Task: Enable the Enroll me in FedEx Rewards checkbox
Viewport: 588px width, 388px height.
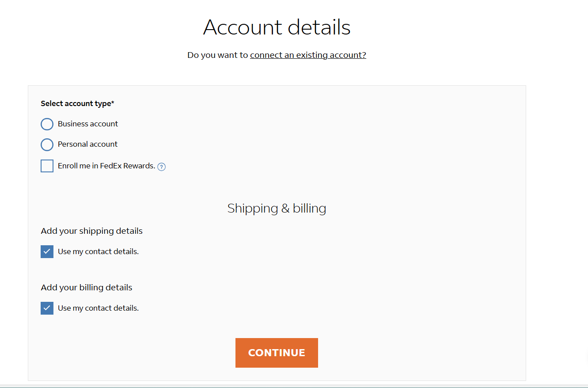Action: click(x=47, y=166)
